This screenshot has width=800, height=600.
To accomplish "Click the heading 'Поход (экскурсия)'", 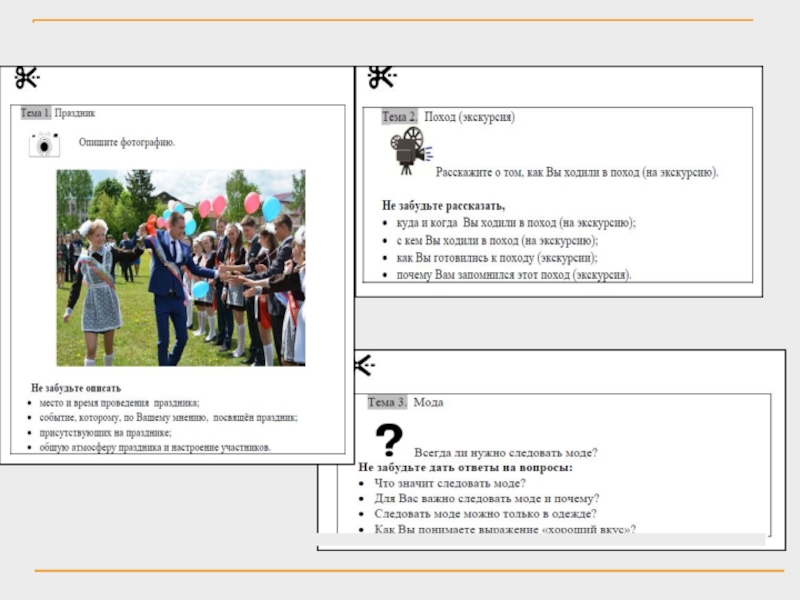I will click(x=469, y=117).
